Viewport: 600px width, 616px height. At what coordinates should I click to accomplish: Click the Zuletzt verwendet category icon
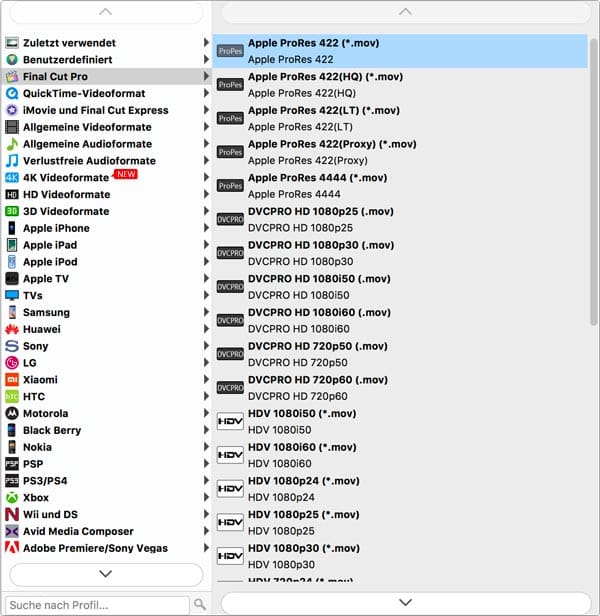tap(12, 43)
